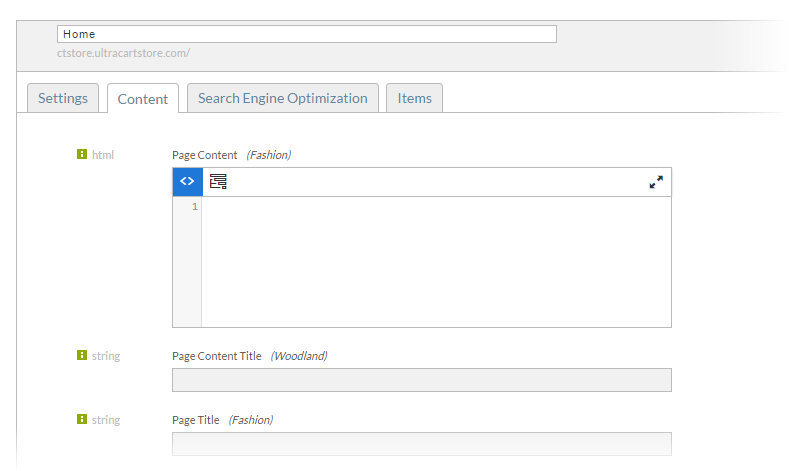Open the visual block editor icon
This screenshot has height=471, width=789.
218,182
